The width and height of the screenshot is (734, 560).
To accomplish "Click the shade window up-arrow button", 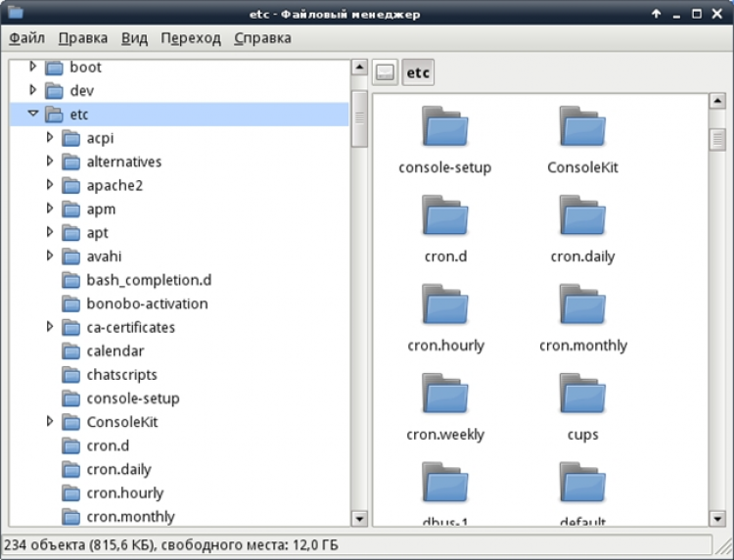I will pyautogui.click(x=656, y=14).
